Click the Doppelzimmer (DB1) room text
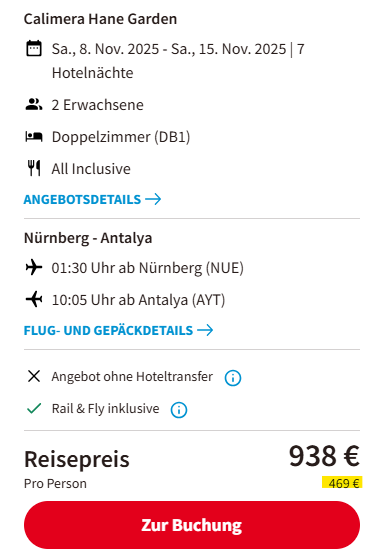Viewport: 384px width, 555px height. (x=121, y=137)
